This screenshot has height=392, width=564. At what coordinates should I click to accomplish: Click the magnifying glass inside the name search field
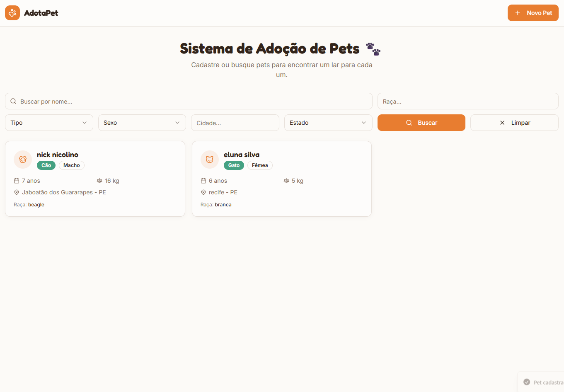pos(13,101)
